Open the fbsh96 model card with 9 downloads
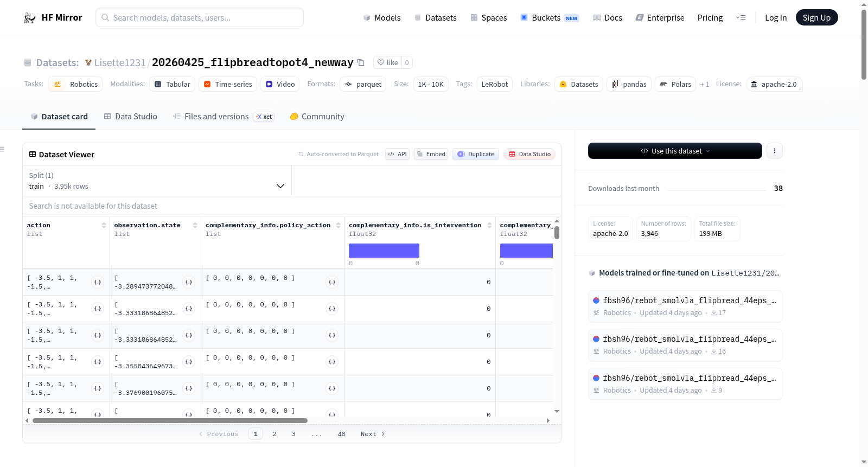This screenshot has height=467, width=868. [685, 384]
